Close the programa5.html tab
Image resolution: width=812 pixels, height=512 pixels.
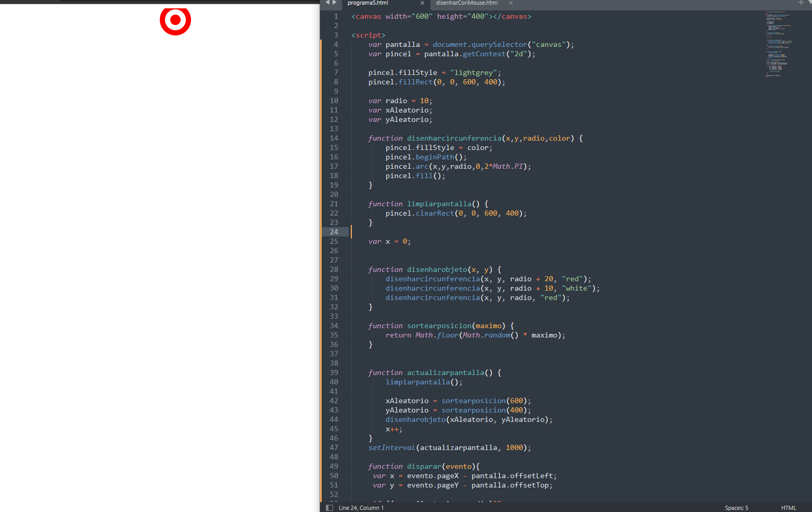(422, 3)
